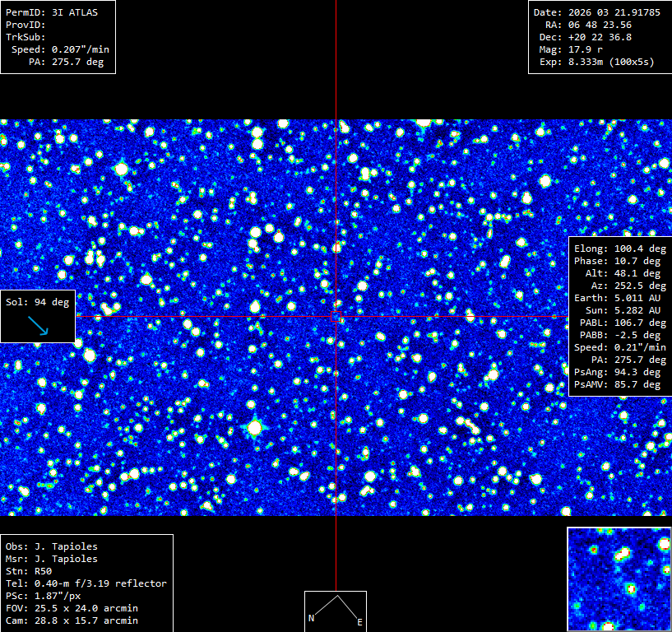The width and height of the screenshot is (672, 632).
Task: Click the zoomed inset thumbnail of the target
Action: 619,579
